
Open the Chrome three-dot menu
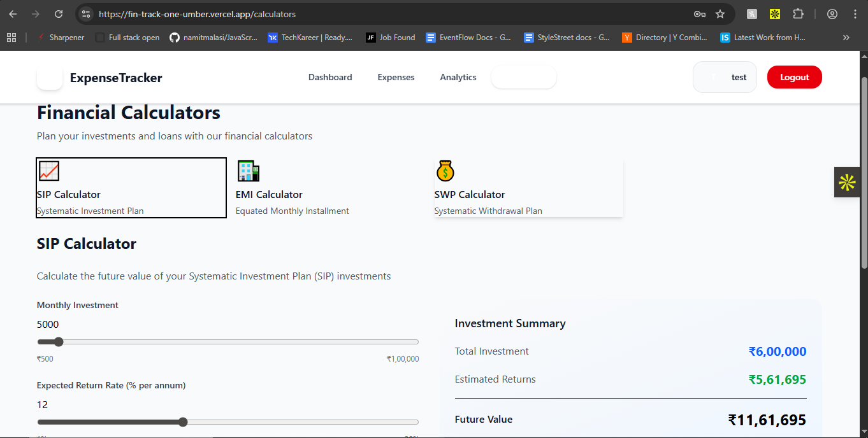click(854, 14)
